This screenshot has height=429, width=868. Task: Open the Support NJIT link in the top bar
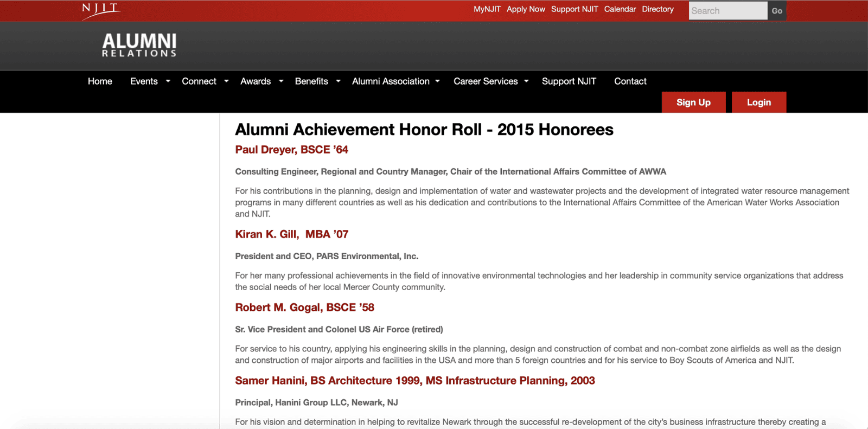575,9
